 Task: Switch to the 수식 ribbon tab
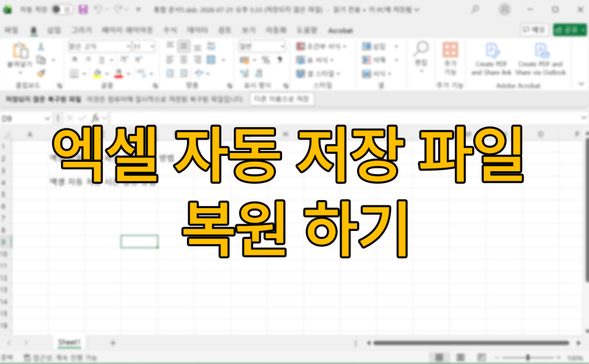click(x=170, y=30)
